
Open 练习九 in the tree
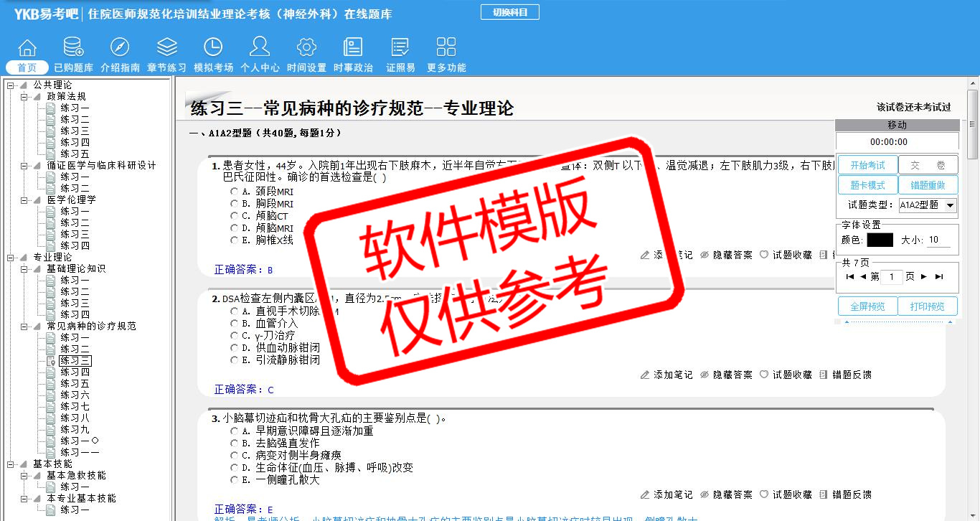click(75, 429)
